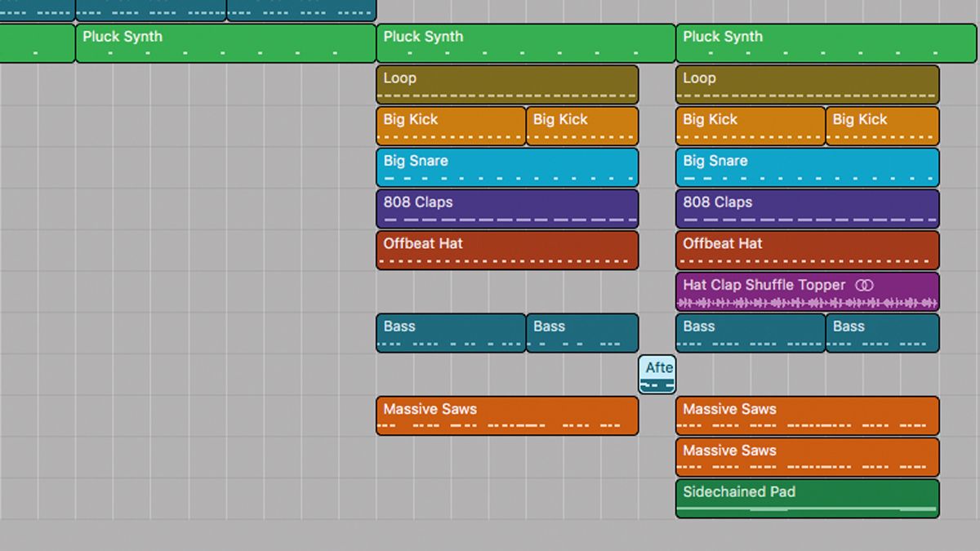Select the lower Massive Saws clip
The width and height of the screenshot is (980, 551).
point(807,457)
